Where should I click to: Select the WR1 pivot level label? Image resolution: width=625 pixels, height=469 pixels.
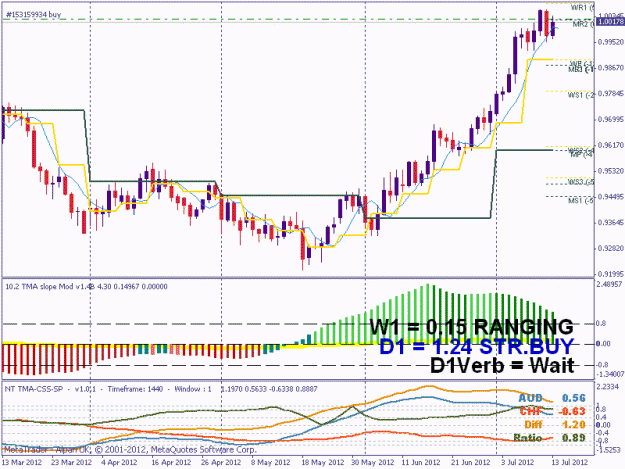tap(582, 8)
